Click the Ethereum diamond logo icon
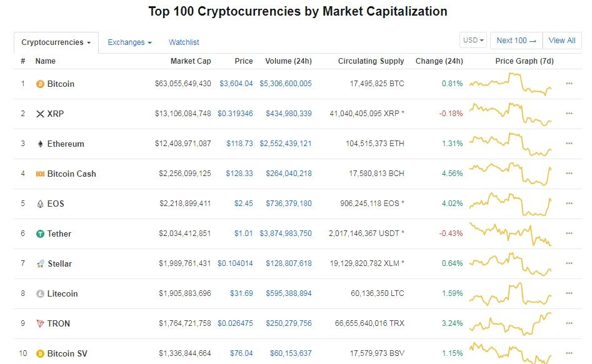This screenshot has height=364, width=592. click(x=40, y=144)
